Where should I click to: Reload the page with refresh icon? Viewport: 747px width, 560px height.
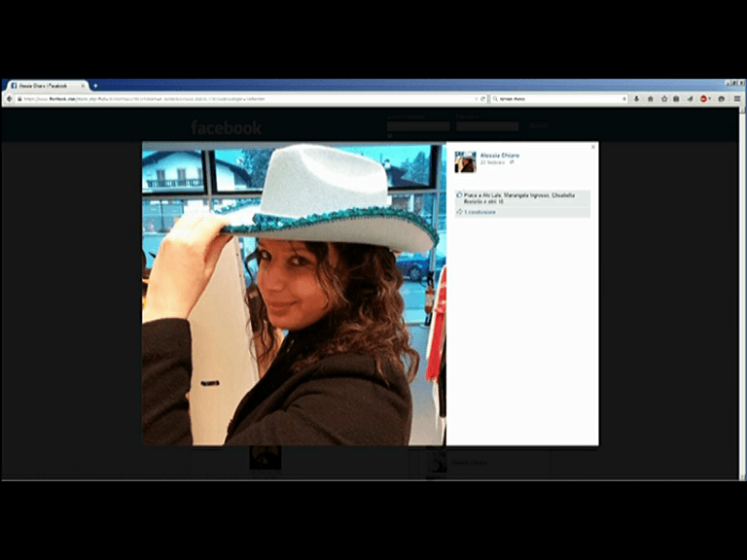(483, 99)
